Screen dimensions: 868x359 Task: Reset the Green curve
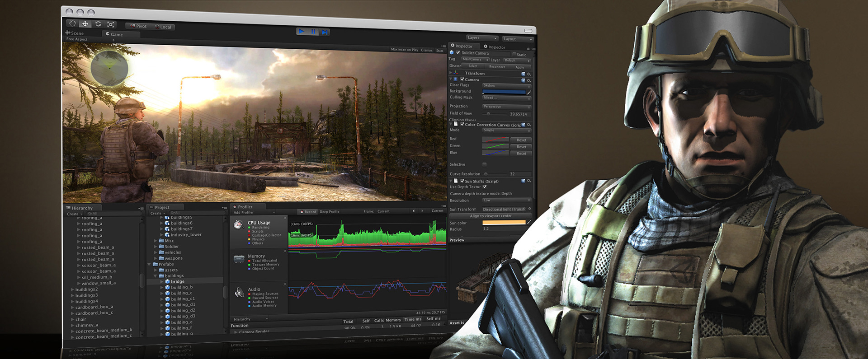click(x=521, y=147)
